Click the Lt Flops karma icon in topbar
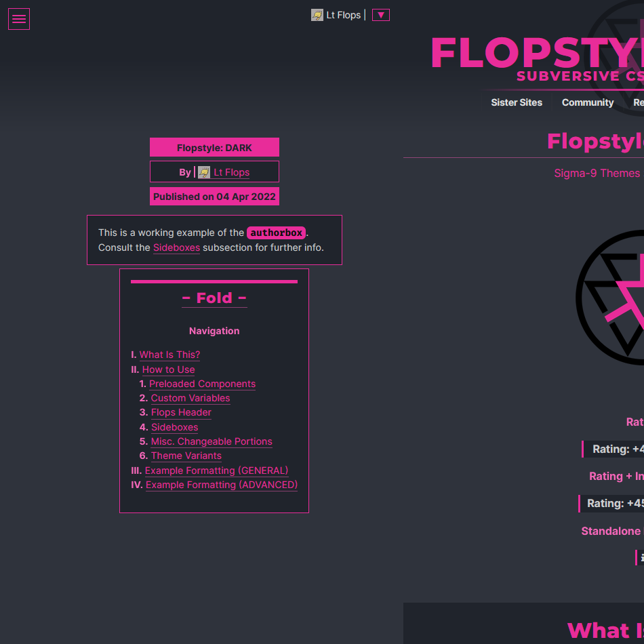 pos(317,14)
